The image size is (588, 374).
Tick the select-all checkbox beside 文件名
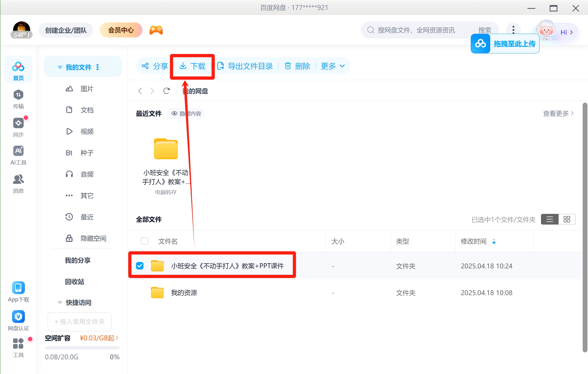click(x=145, y=241)
